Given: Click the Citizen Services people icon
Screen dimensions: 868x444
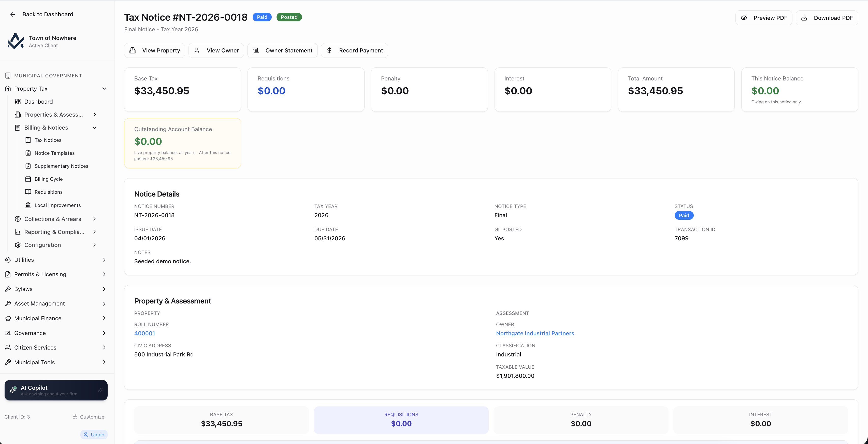Looking at the screenshot, I should click(8, 347).
